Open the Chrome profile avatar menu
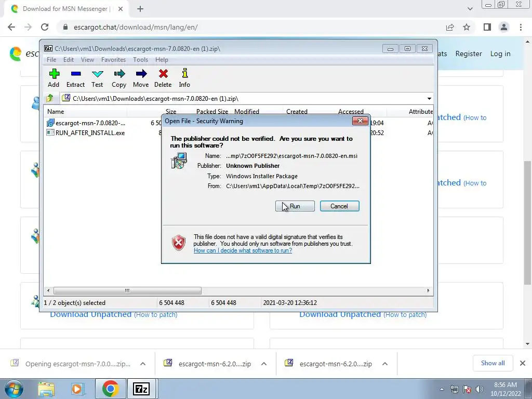Image resolution: width=532 pixels, height=399 pixels. coord(504,27)
